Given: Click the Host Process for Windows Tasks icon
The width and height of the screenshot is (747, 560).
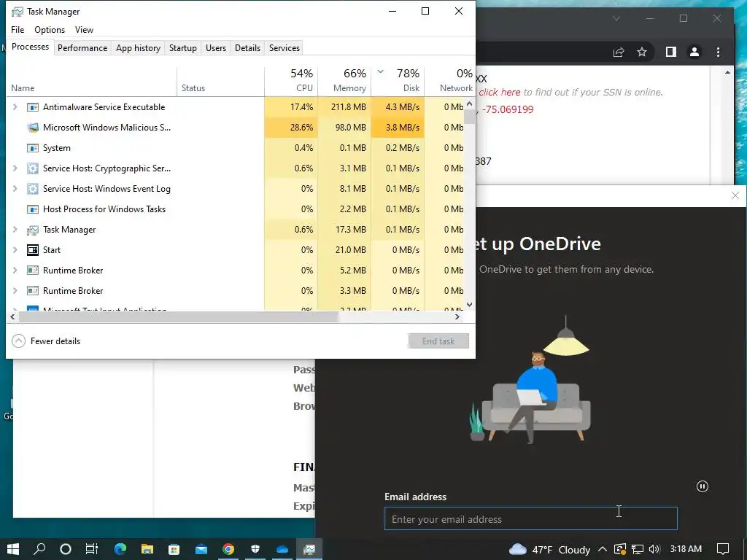Looking at the screenshot, I should point(32,209).
